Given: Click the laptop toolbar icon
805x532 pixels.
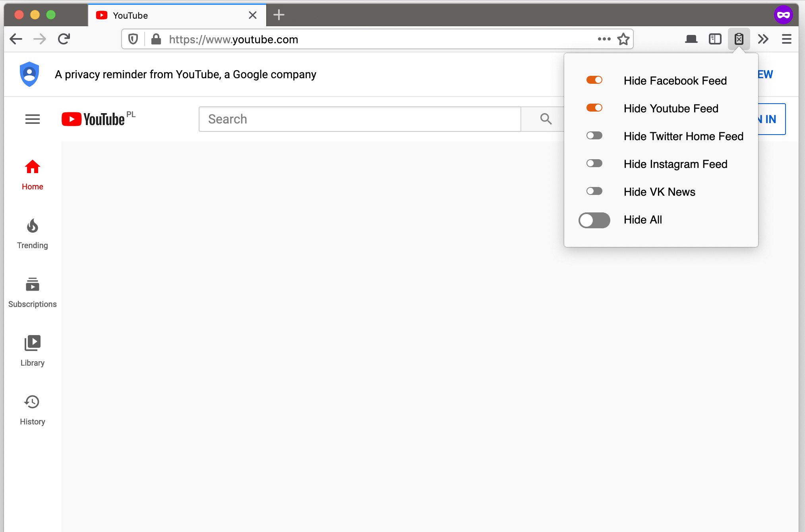Looking at the screenshot, I should (x=691, y=39).
